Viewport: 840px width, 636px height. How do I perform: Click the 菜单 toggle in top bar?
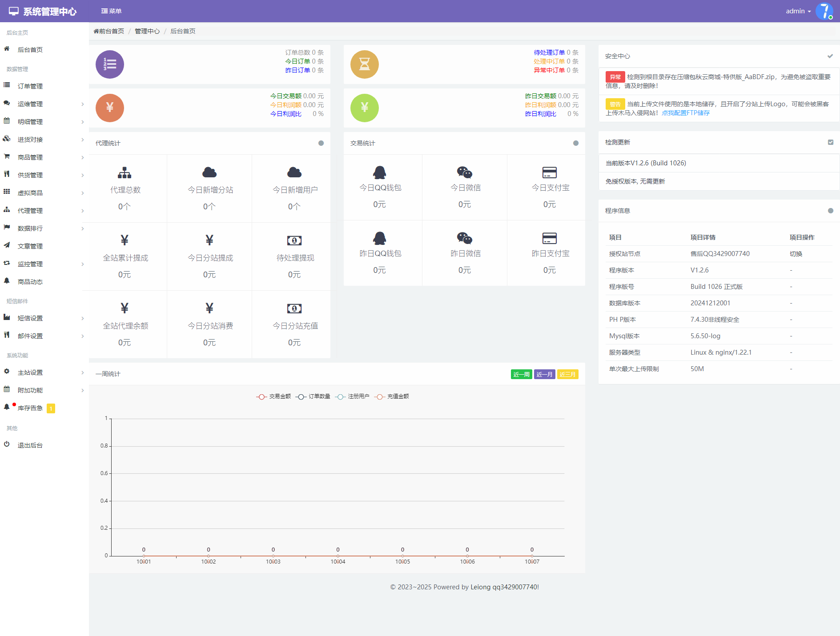tap(111, 11)
